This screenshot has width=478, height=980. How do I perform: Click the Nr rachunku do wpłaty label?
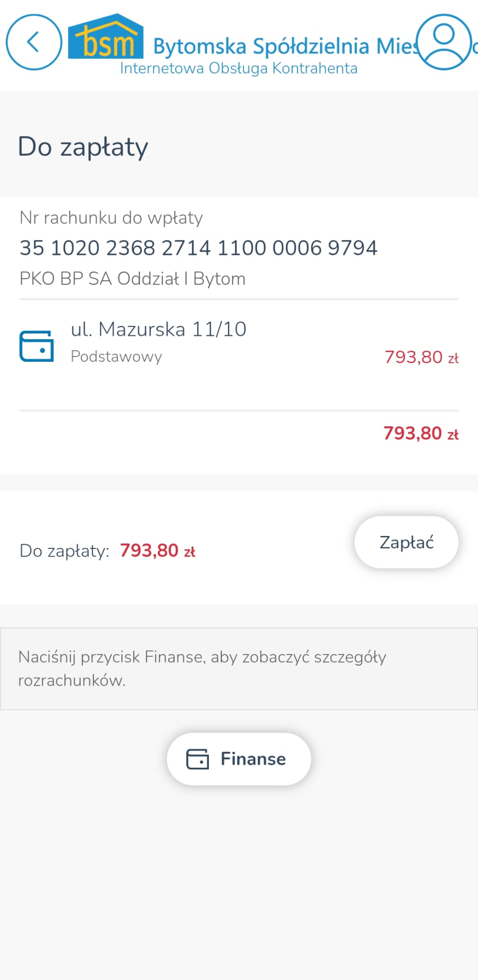click(111, 218)
